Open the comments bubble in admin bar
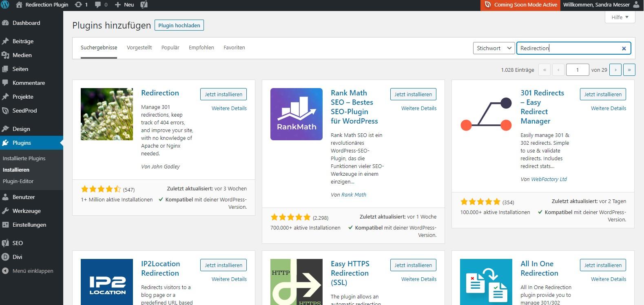 click(98, 5)
